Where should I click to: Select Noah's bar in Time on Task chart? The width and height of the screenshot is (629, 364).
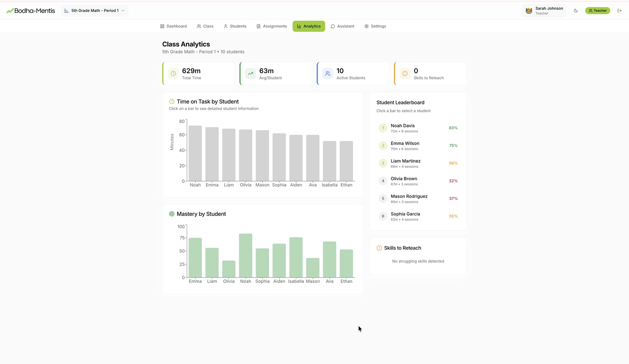tap(195, 153)
